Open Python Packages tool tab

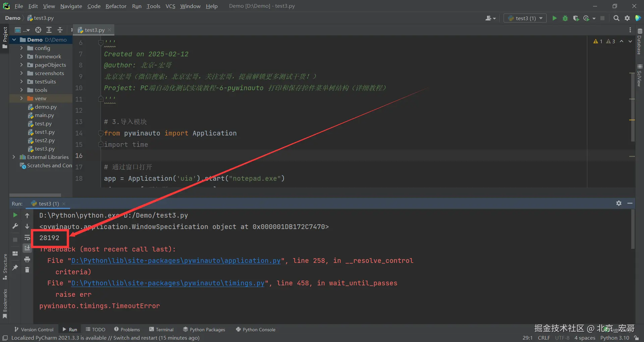click(x=204, y=330)
